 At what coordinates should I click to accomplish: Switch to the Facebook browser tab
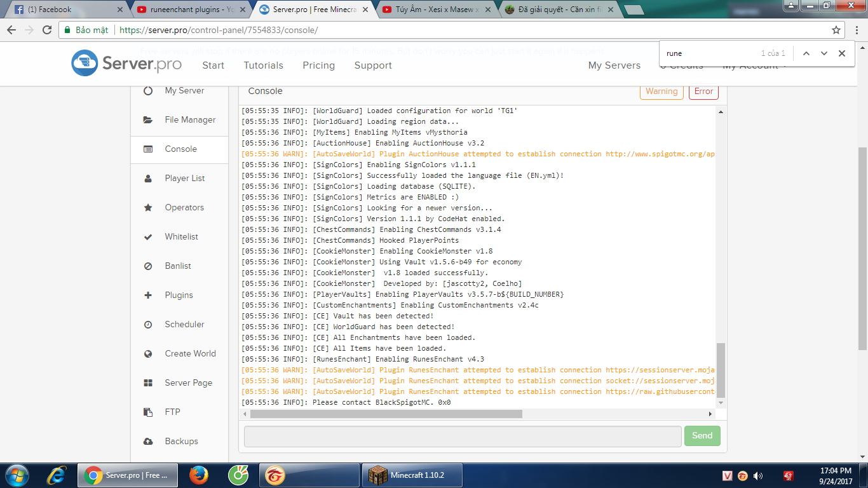(x=68, y=10)
